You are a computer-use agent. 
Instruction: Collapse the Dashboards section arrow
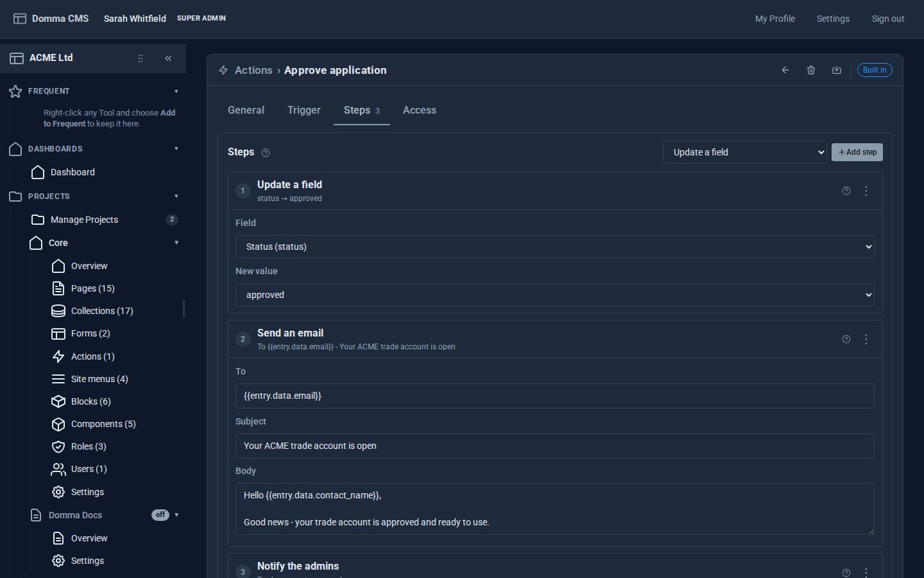click(x=176, y=149)
